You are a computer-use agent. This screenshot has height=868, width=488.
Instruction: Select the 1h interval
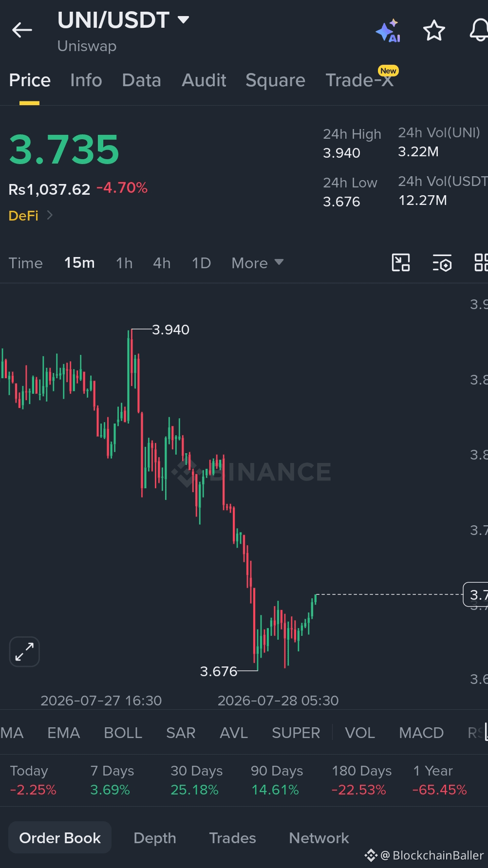click(x=124, y=263)
